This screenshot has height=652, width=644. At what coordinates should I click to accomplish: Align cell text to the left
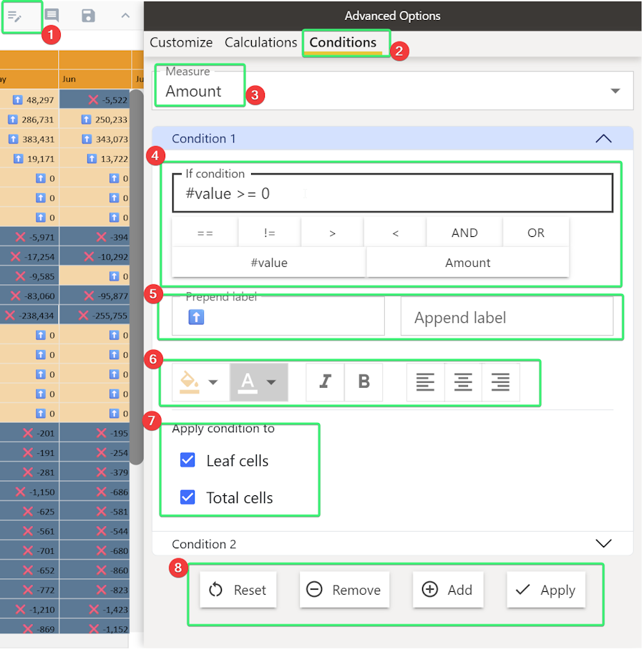pos(426,382)
